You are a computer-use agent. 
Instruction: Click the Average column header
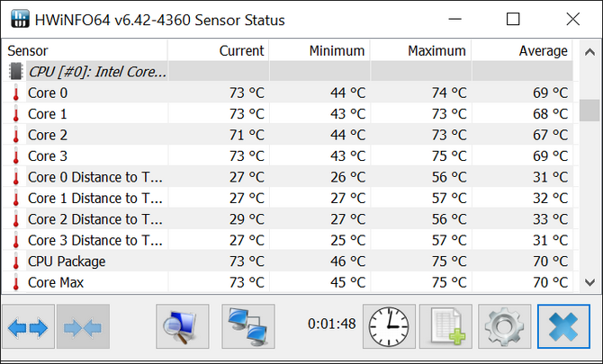coord(522,50)
